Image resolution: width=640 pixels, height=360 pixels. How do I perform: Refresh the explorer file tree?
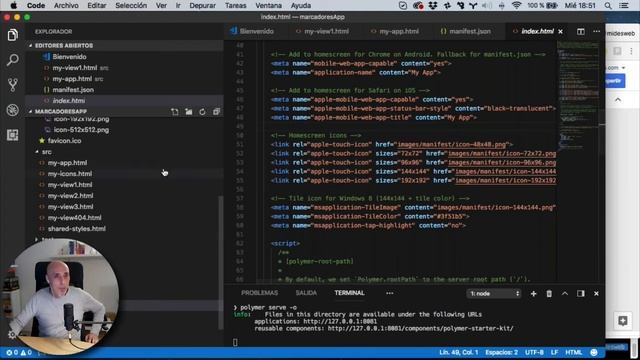coord(202,111)
